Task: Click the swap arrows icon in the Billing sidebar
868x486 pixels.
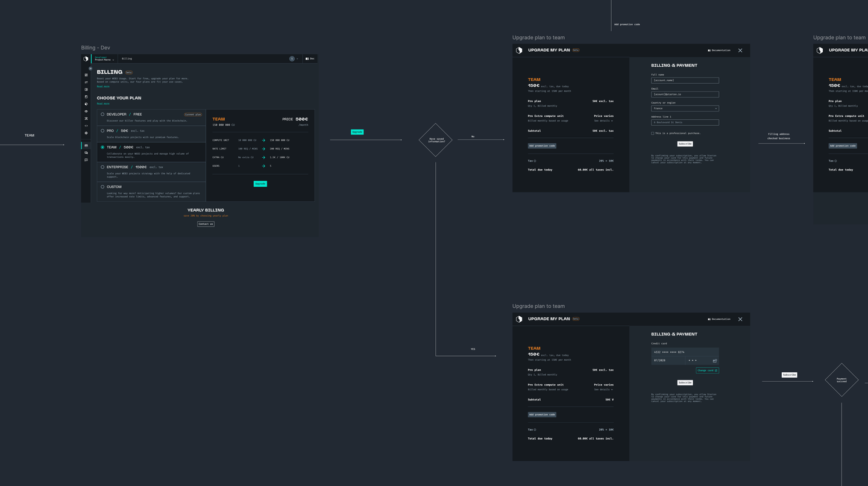Action: click(86, 83)
